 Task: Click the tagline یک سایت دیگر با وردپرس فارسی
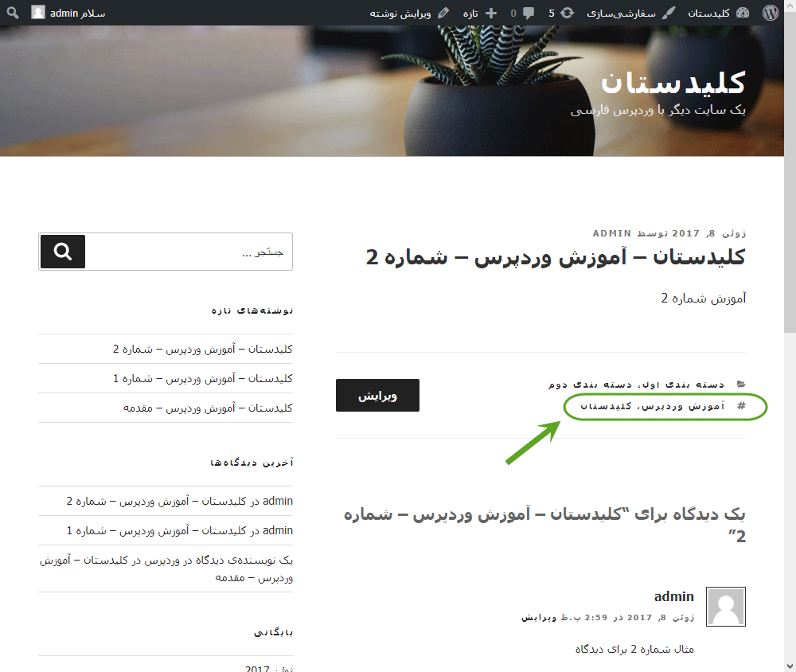[x=658, y=110]
